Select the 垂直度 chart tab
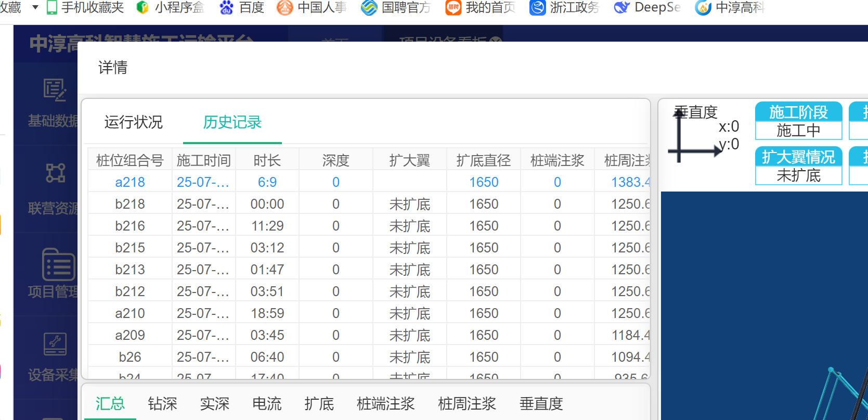This screenshot has height=420, width=868. pos(541,404)
